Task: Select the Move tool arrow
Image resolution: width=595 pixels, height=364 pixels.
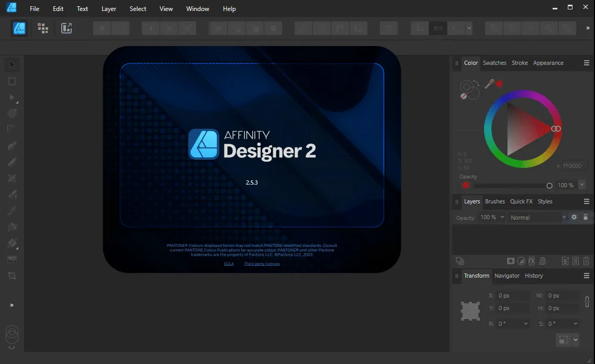Action: click(12, 64)
